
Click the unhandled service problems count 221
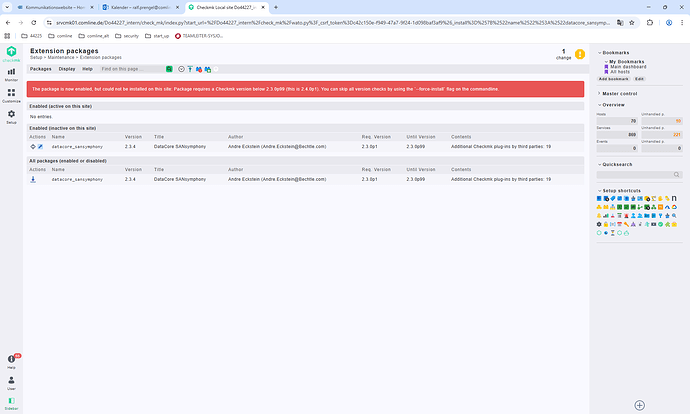[x=662, y=135]
